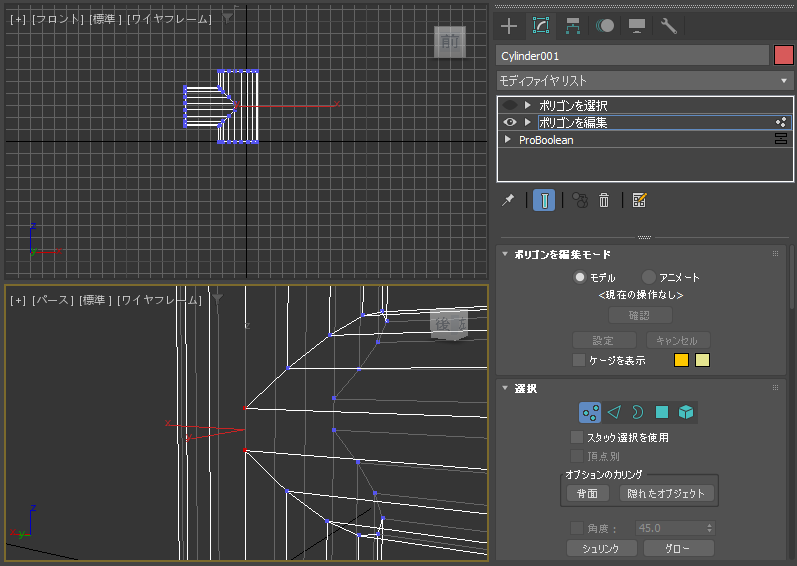
Task: Click the Make Unique icon
Action: (x=580, y=200)
